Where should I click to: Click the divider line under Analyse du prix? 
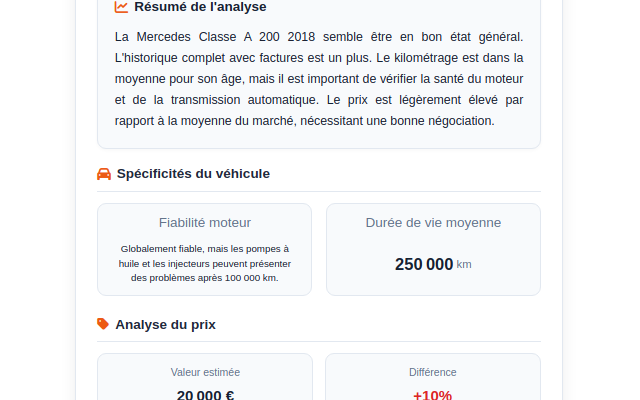319,341
